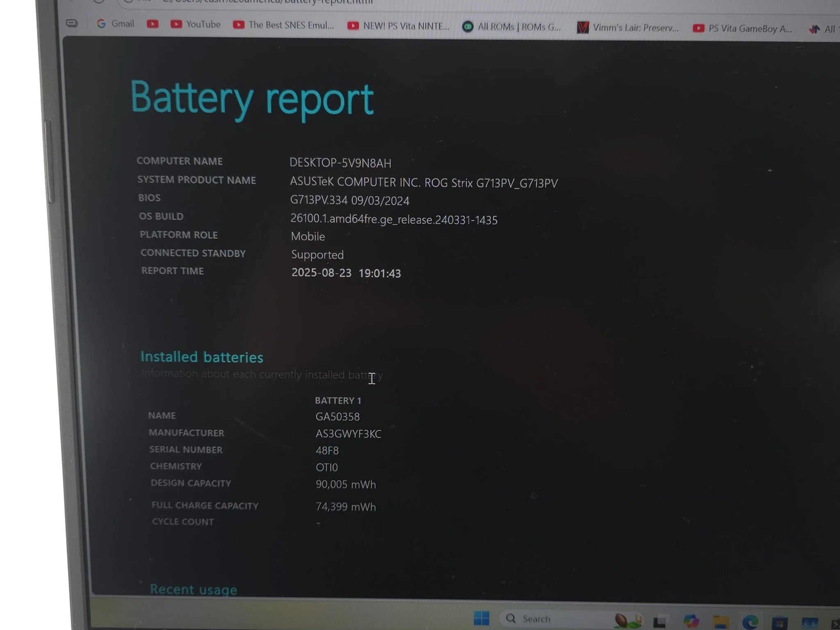Open All ROMs | ROMs G... bookmark
This screenshot has width=840, height=630.
point(511,27)
